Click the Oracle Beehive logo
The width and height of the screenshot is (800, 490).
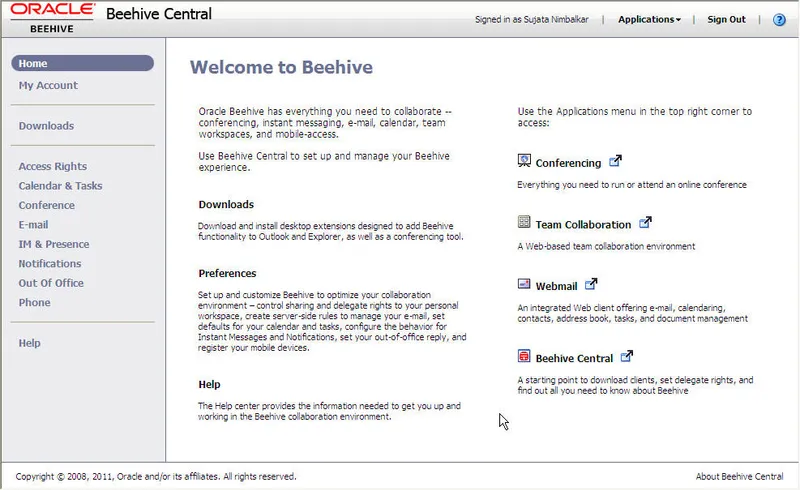[52, 18]
